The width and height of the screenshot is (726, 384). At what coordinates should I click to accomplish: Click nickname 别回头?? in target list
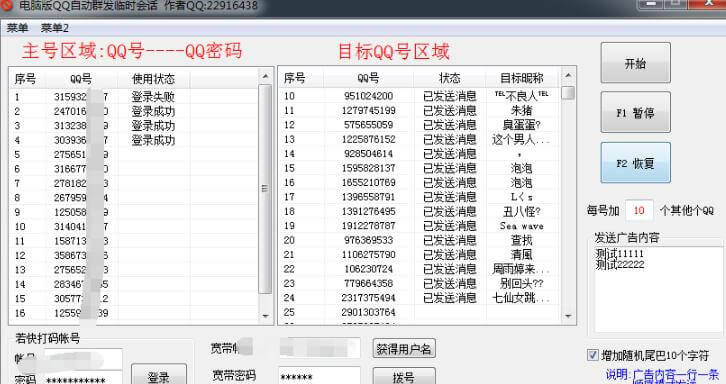click(x=521, y=283)
